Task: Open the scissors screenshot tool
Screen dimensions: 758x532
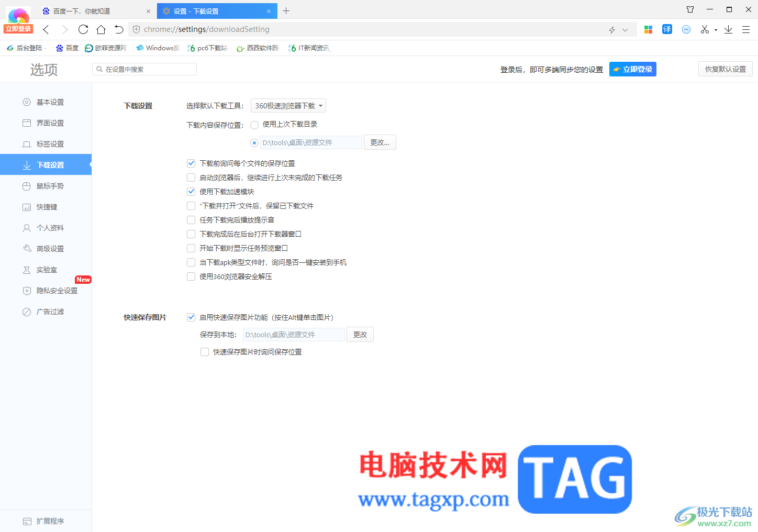Action: coord(705,29)
